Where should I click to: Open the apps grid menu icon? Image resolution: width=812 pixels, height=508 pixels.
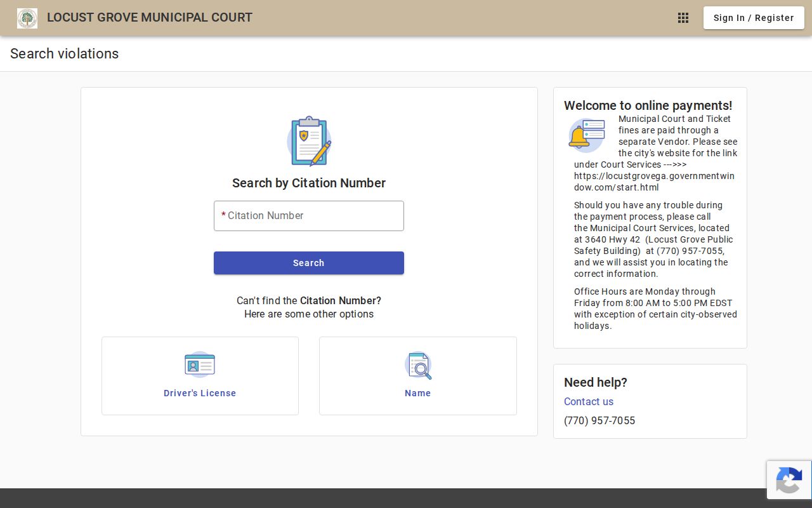pos(683,18)
